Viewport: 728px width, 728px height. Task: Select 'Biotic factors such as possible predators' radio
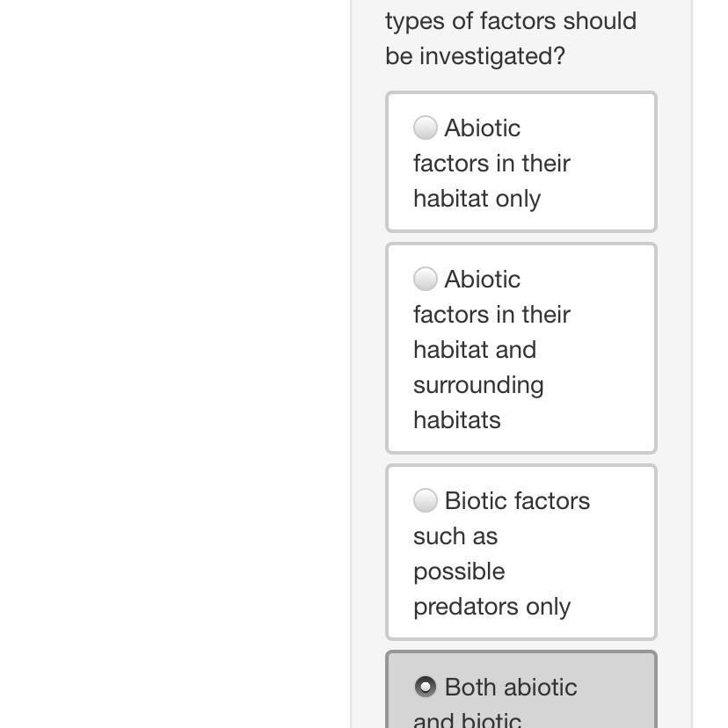[x=426, y=500]
